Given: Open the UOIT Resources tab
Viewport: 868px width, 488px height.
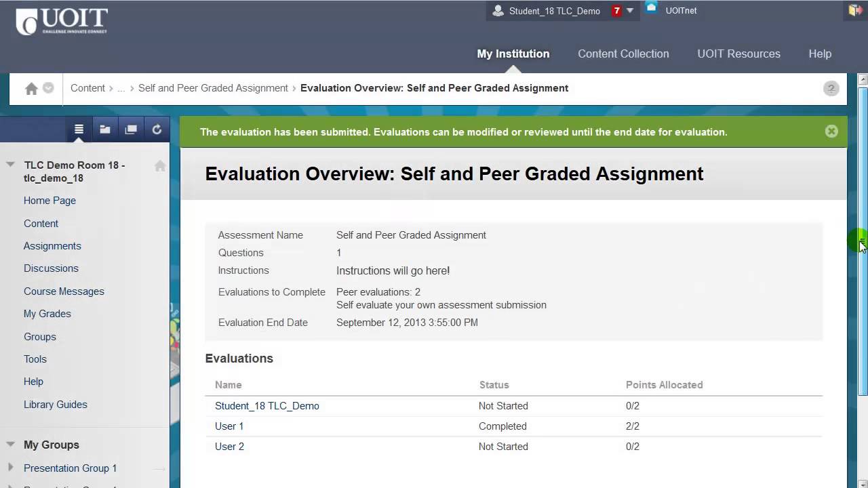Looking at the screenshot, I should tap(738, 54).
